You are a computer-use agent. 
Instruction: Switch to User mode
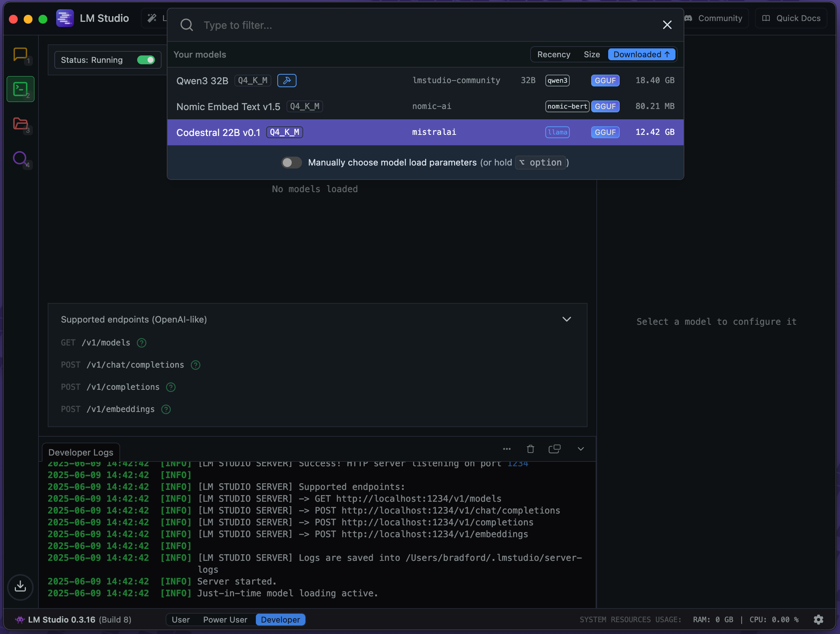point(180,620)
